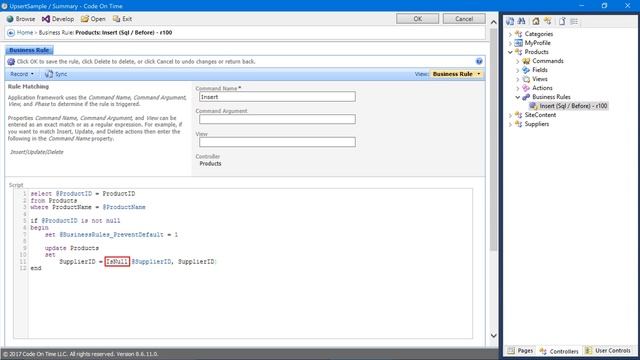640x360 pixels.
Task: Click the Command Argument input field
Action: point(277,119)
